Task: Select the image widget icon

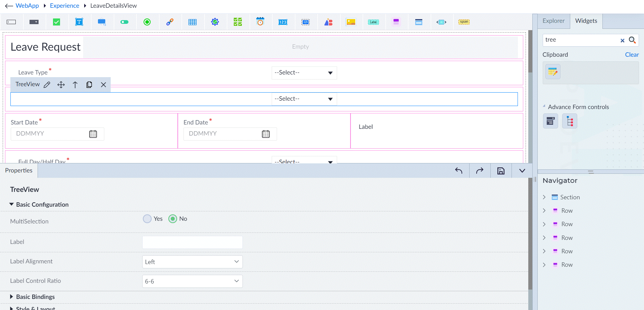Action: (351, 22)
